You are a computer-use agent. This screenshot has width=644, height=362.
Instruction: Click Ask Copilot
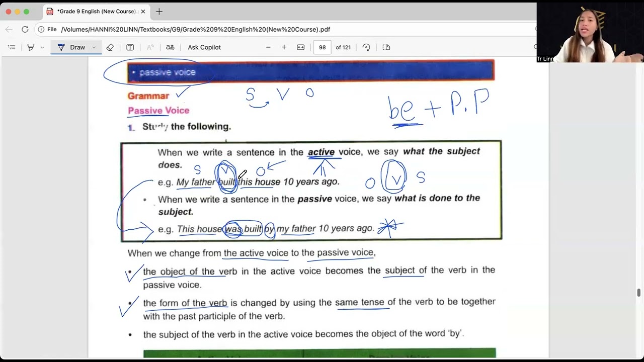point(204,47)
